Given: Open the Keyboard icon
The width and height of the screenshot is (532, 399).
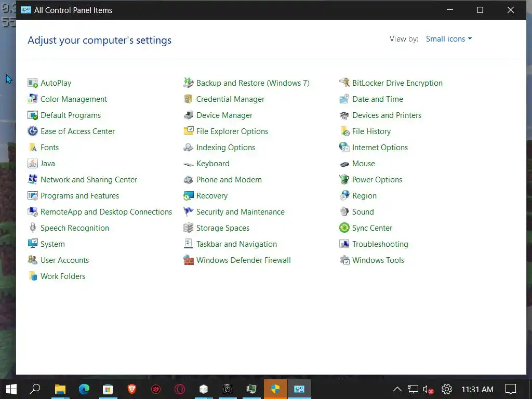Looking at the screenshot, I should coord(188,164).
